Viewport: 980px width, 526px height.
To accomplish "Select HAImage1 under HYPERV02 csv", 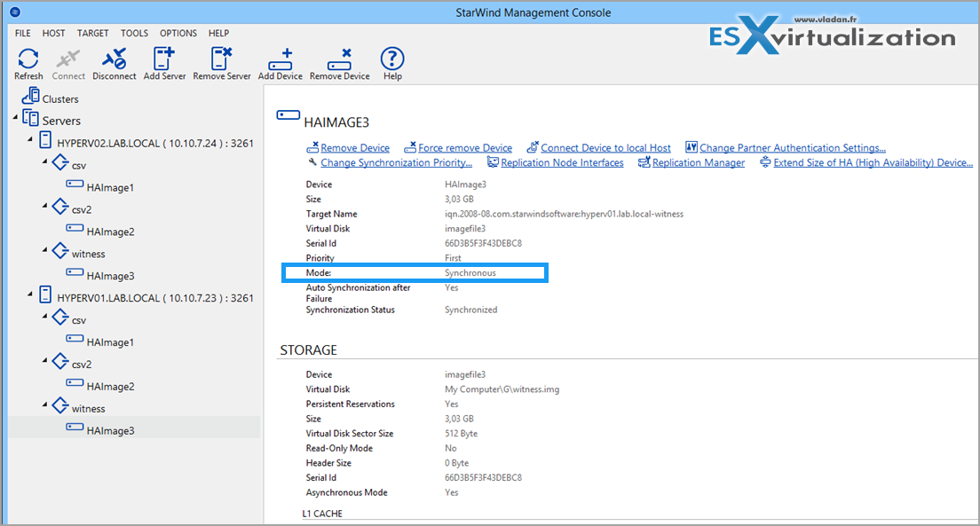I will 110,187.
